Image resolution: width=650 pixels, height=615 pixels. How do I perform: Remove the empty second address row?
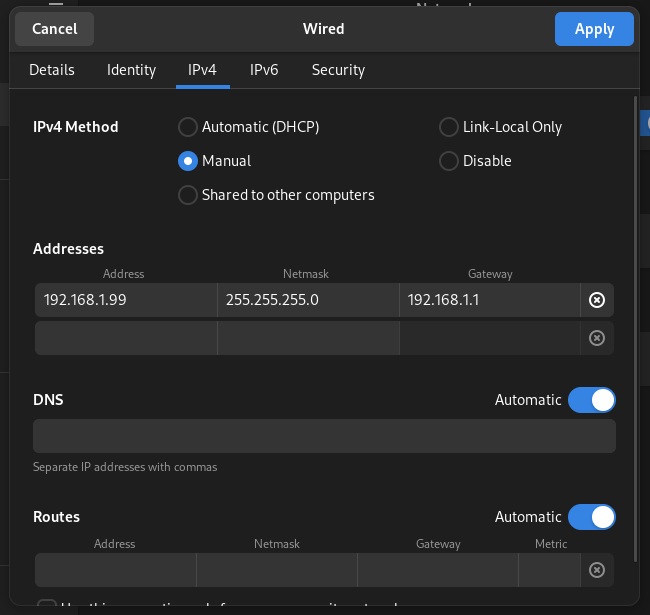click(x=597, y=338)
